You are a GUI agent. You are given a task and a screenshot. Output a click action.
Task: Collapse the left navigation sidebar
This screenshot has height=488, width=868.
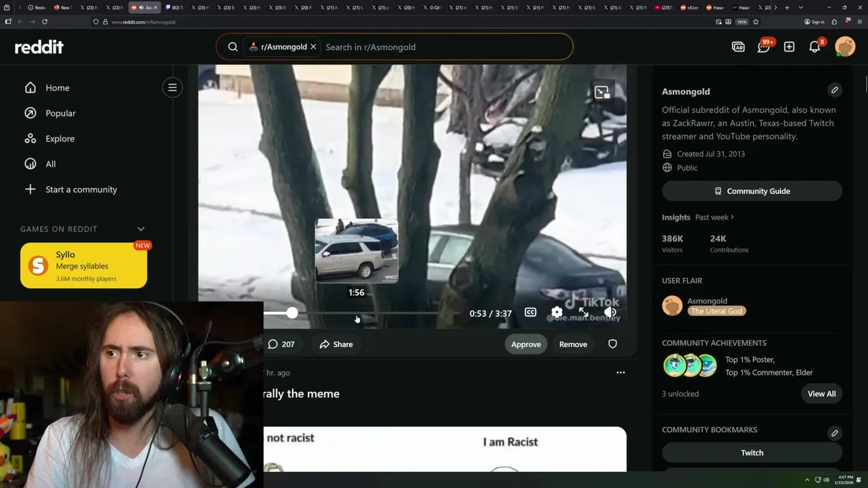point(172,87)
